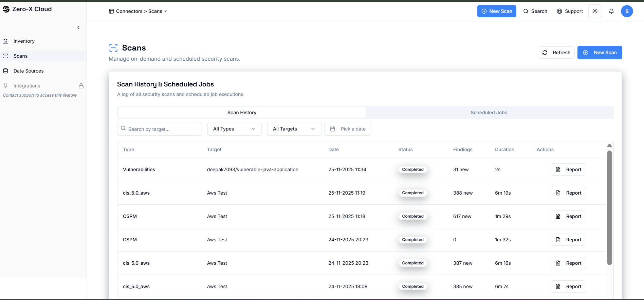Click the 388 new findings cell
The height and width of the screenshot is (300, 644).
[463, 193]
